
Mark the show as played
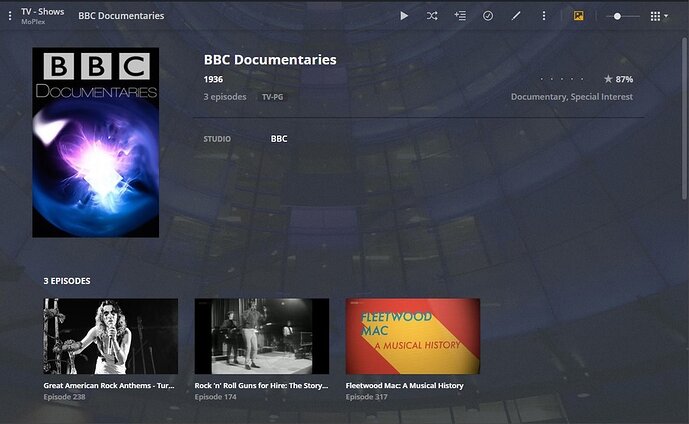[x=488, y=16]
